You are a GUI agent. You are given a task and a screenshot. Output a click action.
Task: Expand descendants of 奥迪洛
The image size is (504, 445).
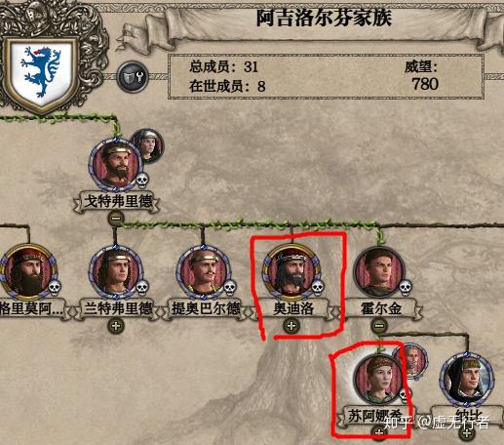tap(291, 326)
